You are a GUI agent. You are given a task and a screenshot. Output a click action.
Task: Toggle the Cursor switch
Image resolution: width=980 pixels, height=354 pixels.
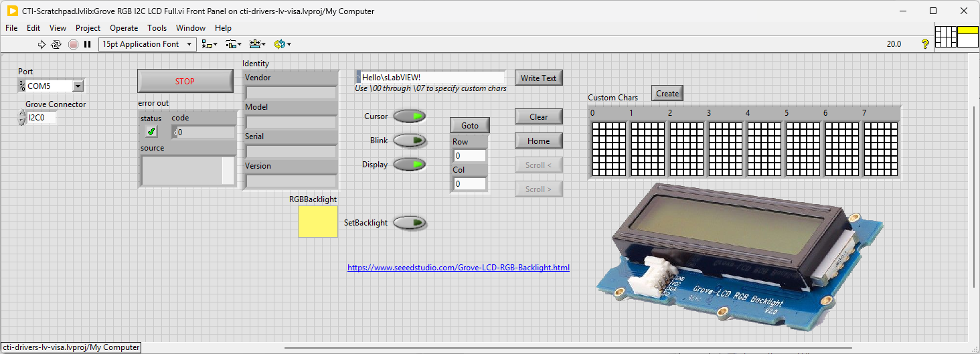409,116
